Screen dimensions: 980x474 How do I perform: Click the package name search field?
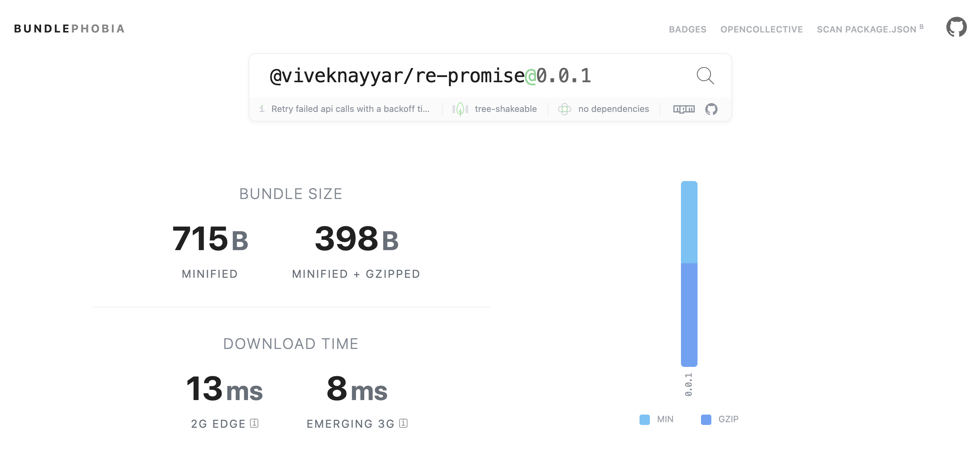(430, 76)
